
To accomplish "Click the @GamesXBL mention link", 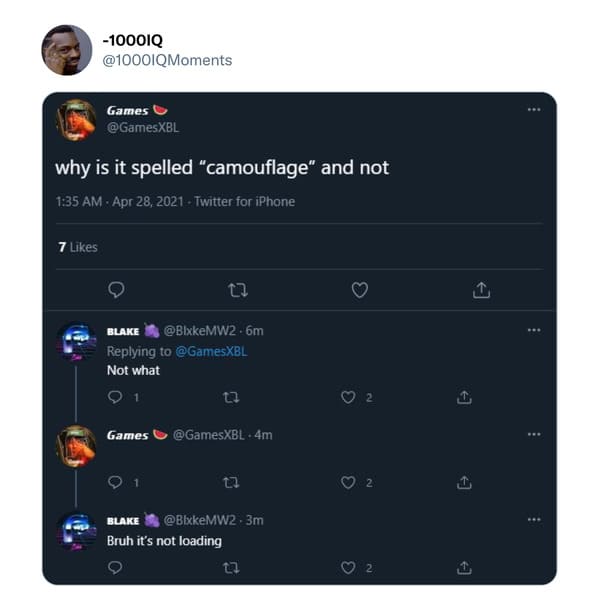I will tap(211, 351).
